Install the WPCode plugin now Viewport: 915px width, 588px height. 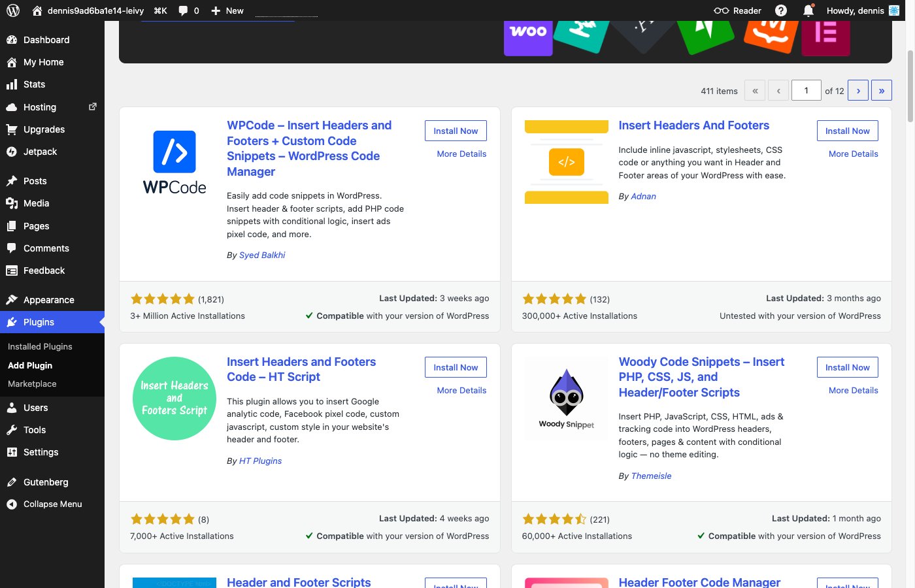[x=456, y=131]
